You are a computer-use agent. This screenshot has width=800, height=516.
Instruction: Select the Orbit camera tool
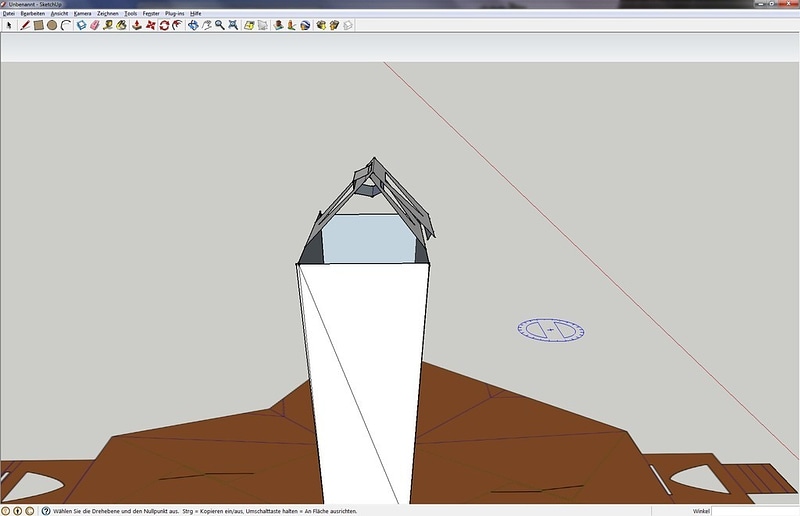click(193, 25)
